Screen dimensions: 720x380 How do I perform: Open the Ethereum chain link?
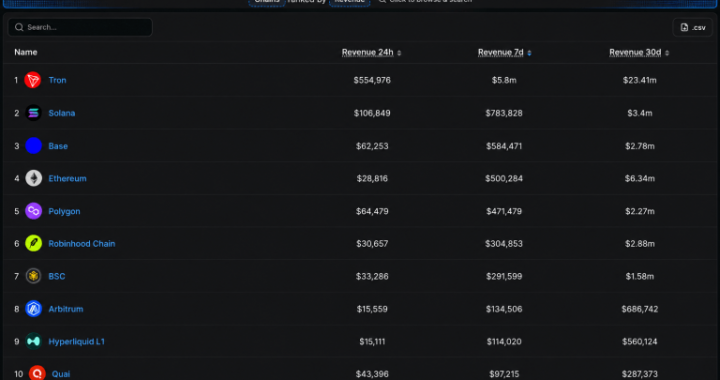pos(68,179)
